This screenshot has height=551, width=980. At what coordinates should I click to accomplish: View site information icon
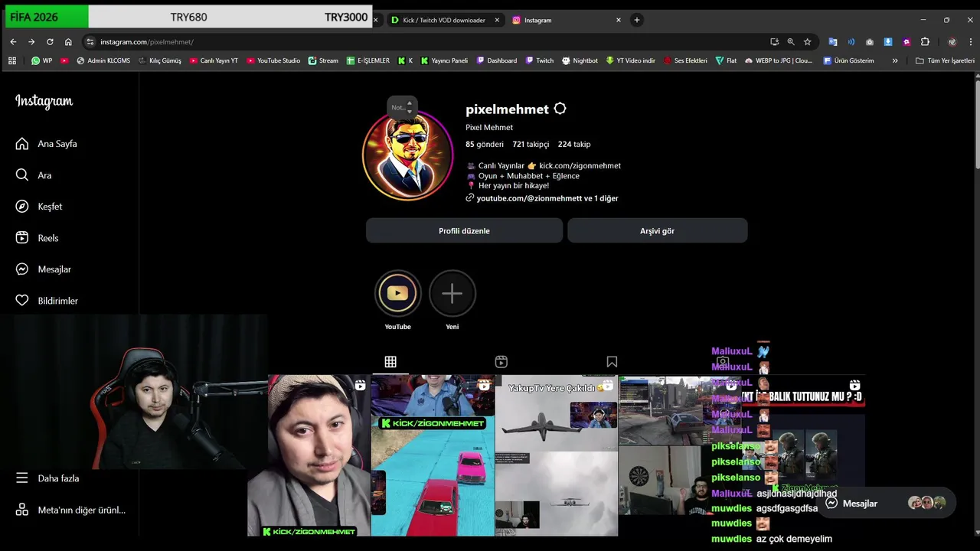[90, 42]
